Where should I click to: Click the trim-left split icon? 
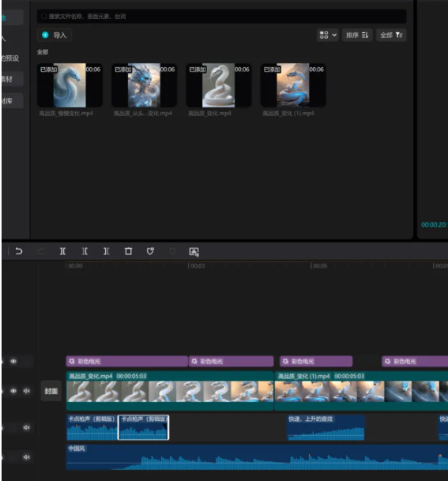85,251
